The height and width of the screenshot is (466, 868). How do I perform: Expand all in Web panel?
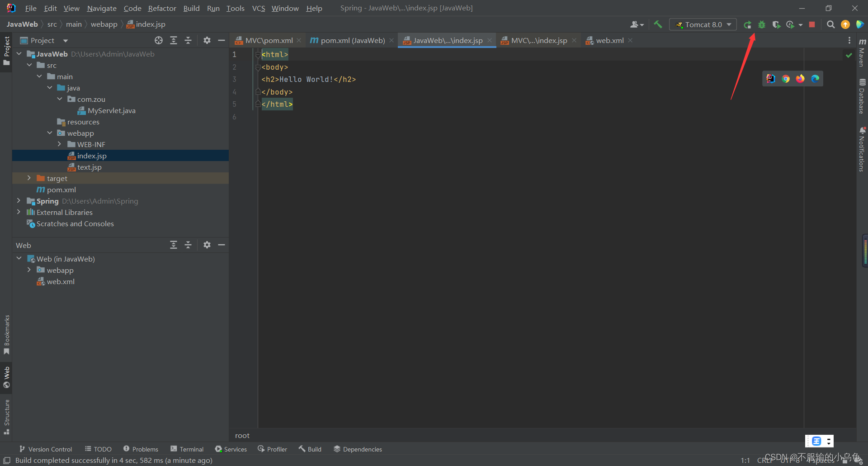tap(174, 245)
